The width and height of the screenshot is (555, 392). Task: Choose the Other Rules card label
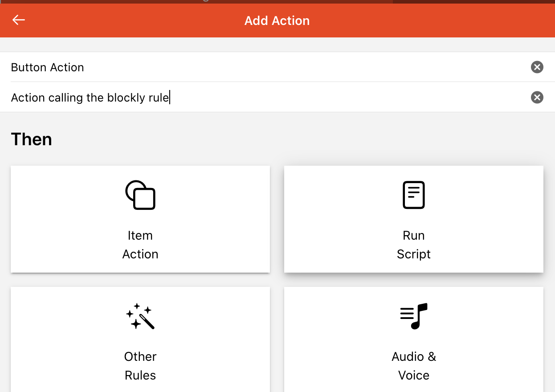pos(140,366)
